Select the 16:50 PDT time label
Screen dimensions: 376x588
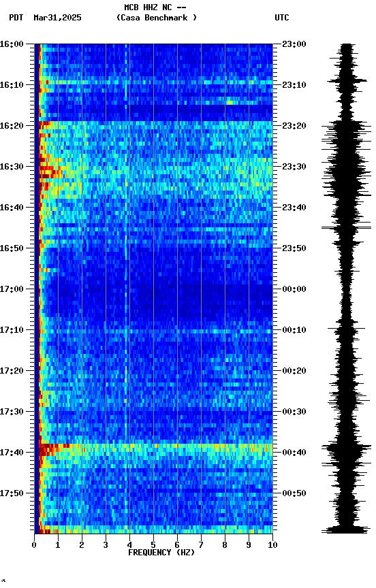pos(12,248)
